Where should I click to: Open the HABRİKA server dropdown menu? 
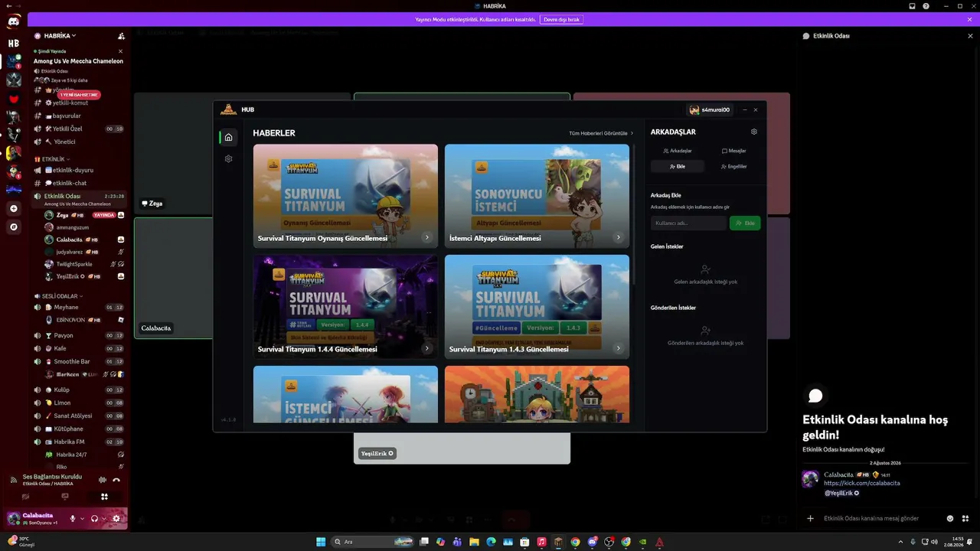point(60,36)
